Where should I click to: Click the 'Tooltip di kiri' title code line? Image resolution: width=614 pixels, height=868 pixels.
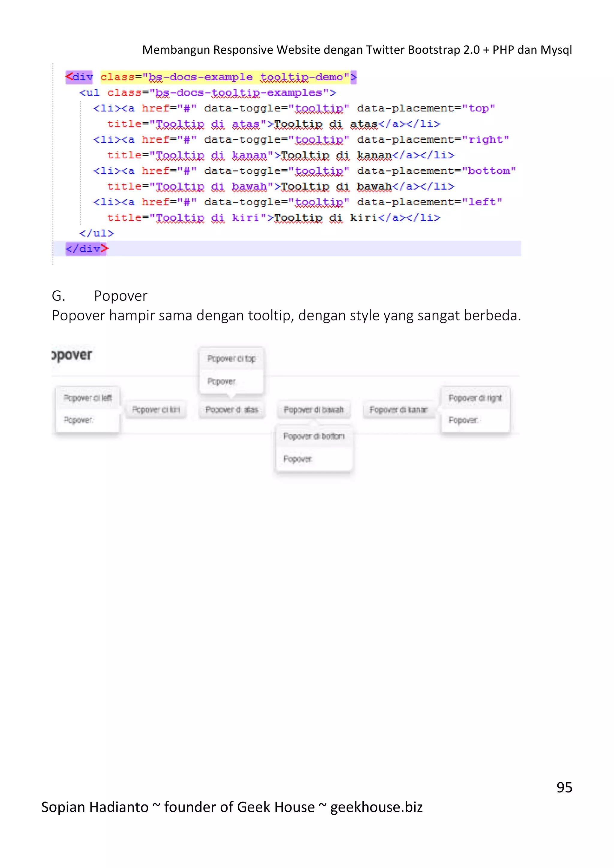pos(274,218)
